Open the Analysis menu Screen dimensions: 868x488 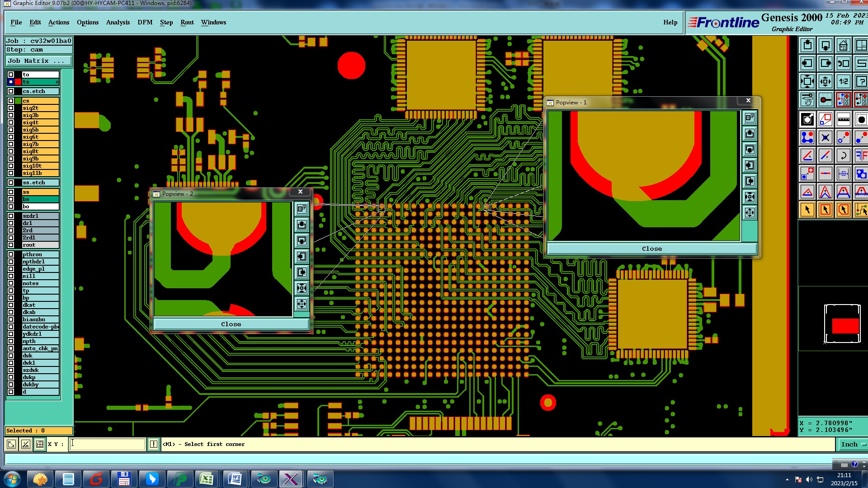point(118,22)
